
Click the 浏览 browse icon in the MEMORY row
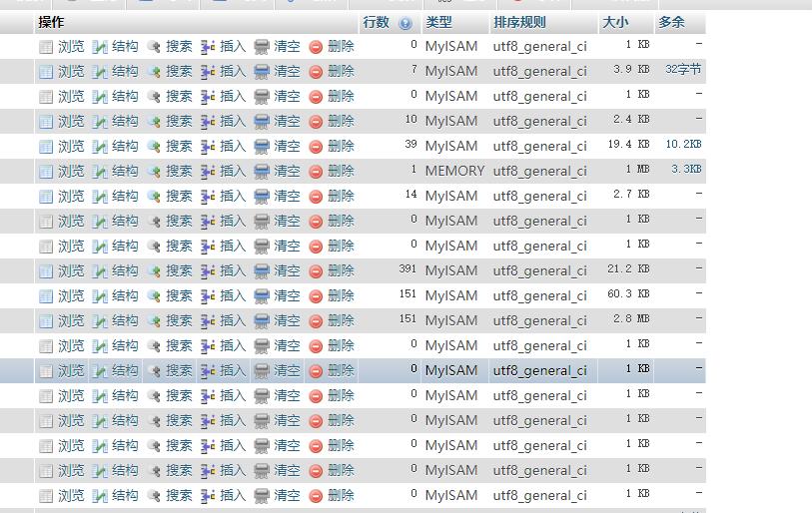tap(46, 171)
